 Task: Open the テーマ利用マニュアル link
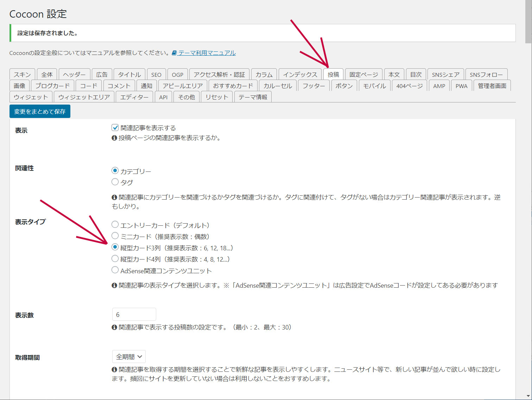click(x=207, y=53)
